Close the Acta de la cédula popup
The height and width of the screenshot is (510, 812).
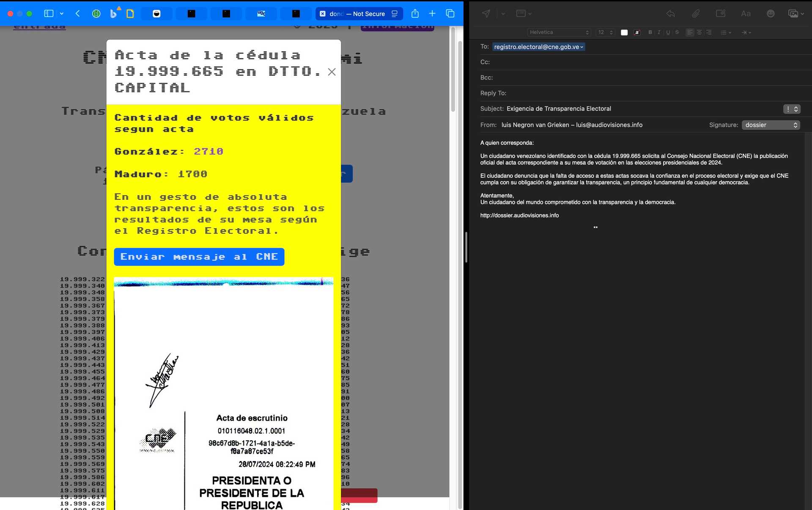click(332, 72)
